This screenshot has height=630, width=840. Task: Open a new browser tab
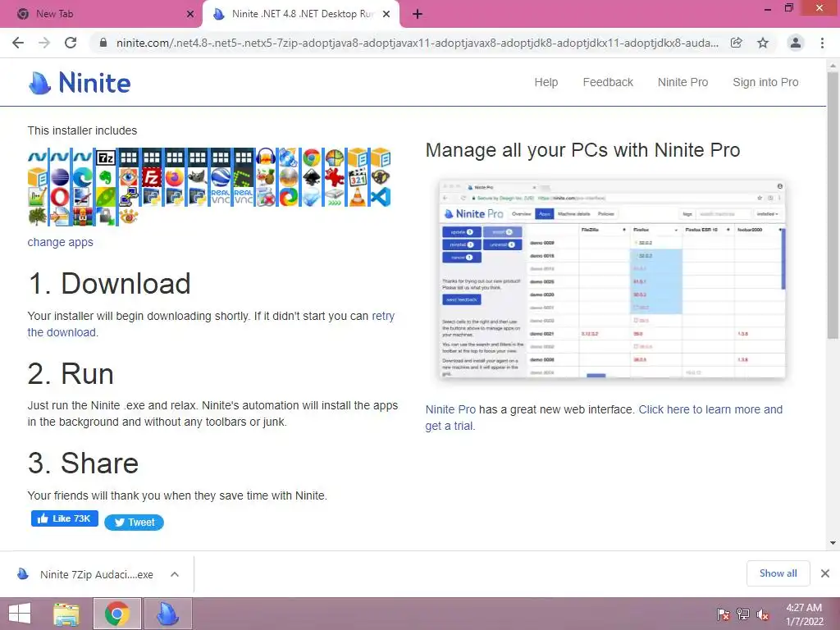[418, 15]
